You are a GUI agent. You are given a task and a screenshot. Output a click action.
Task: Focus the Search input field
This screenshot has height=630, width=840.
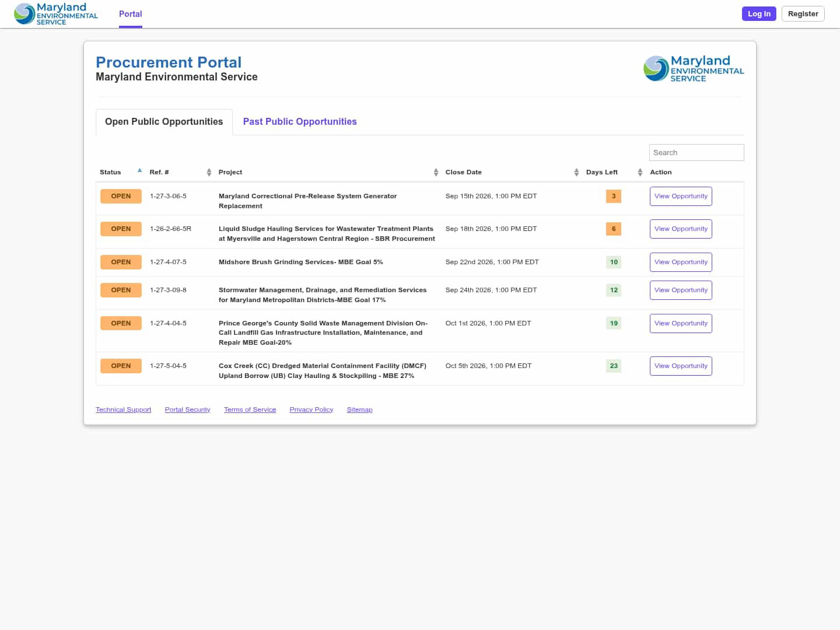696,153
